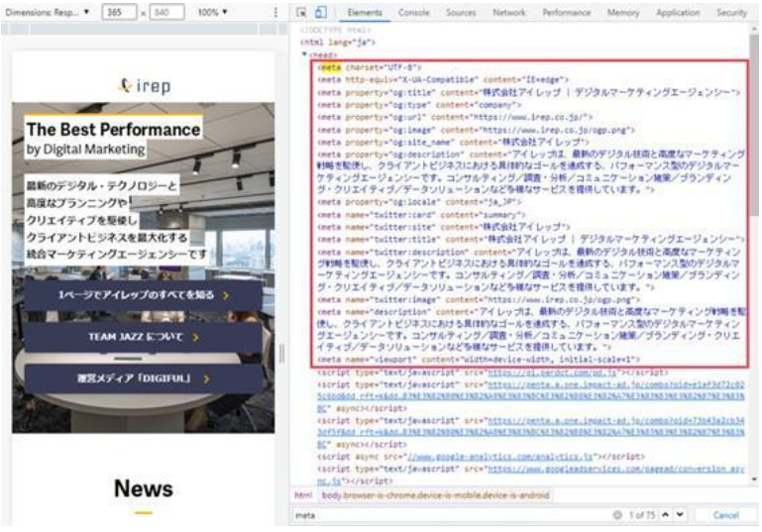Open the Performance tab
The height and width of the screenshot is (532, 762).
pos(566,13)
